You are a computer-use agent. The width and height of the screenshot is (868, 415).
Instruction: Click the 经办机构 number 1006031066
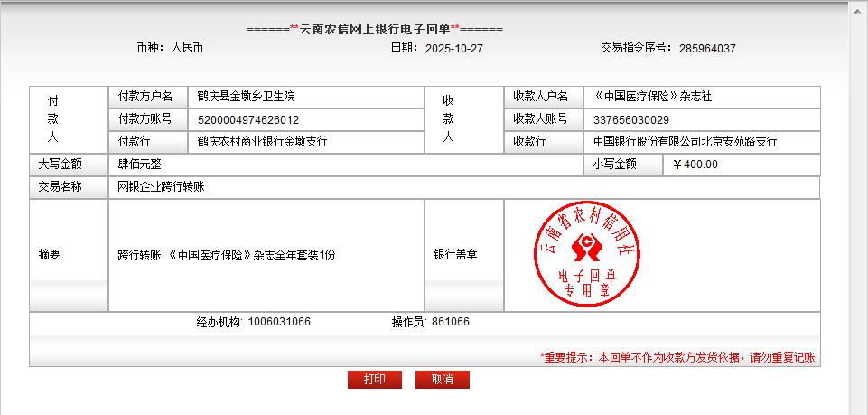[279, 322]
